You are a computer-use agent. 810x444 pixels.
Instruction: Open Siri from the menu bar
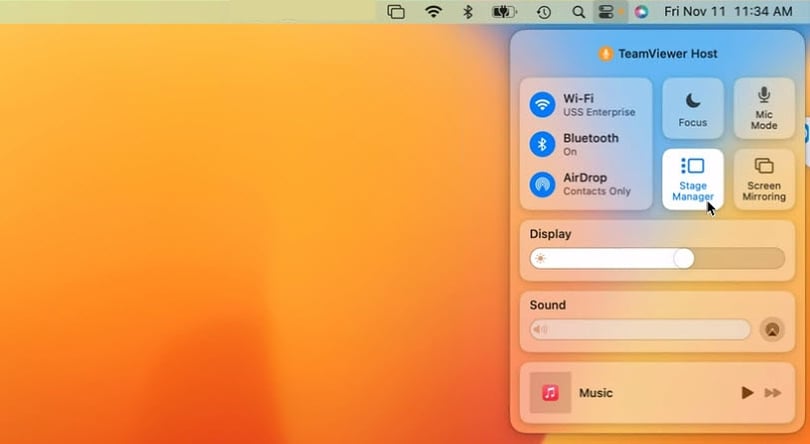pos(641,12)
